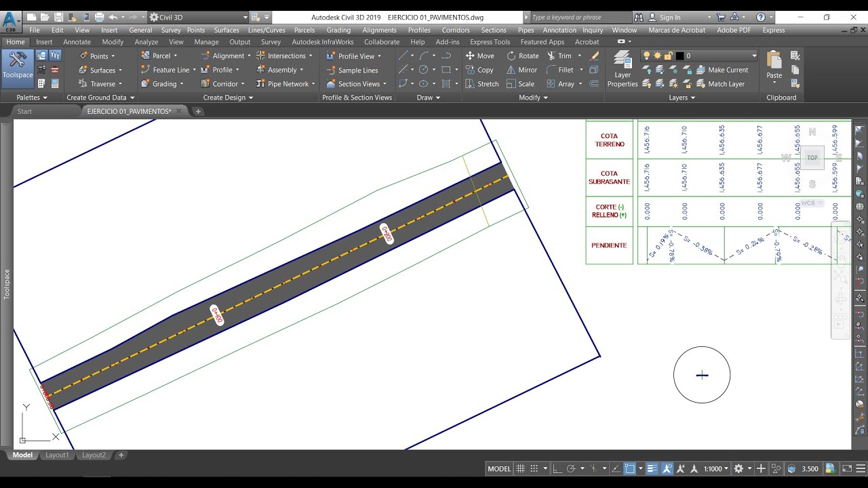The image size is (868, 488).
Task: Open the Start drawing tab
Action: [x=24, y=111]
